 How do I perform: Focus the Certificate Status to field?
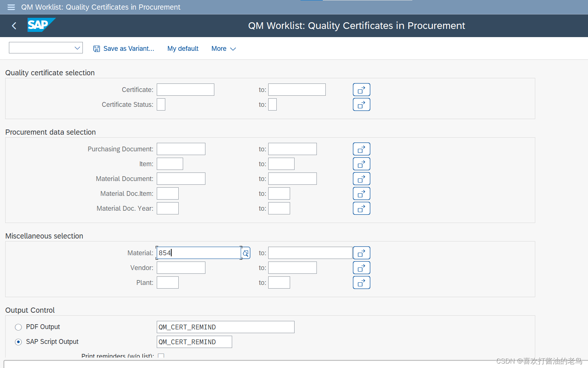(x=272, y=105)
